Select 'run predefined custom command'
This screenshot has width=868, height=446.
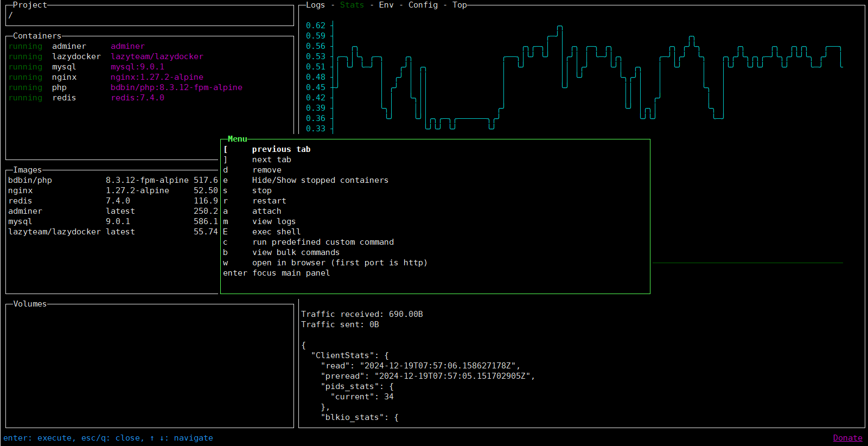pyautogui.click(x=435, y=242)
